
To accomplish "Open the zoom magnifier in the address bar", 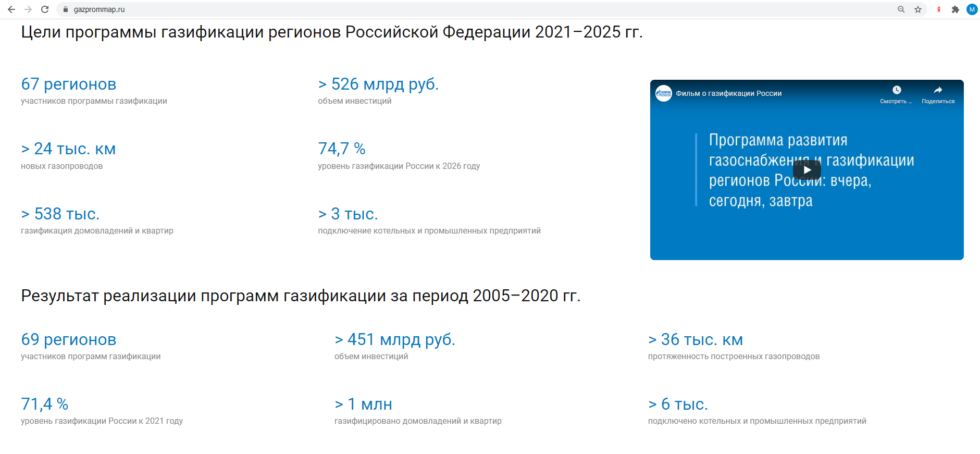I will click(x=901, y=9).
